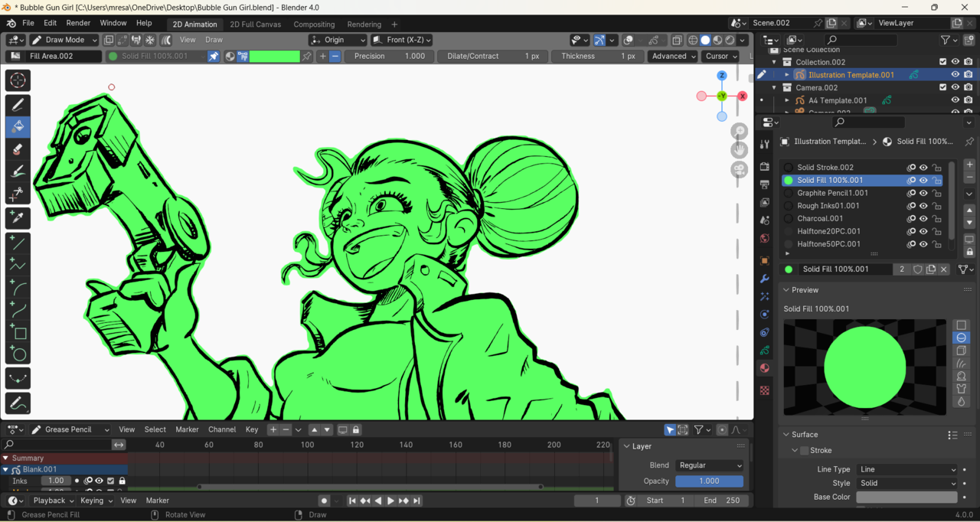980x522 pixels.
Task: Open the Line Type dropdown
Action: click(x=906, y=469)
